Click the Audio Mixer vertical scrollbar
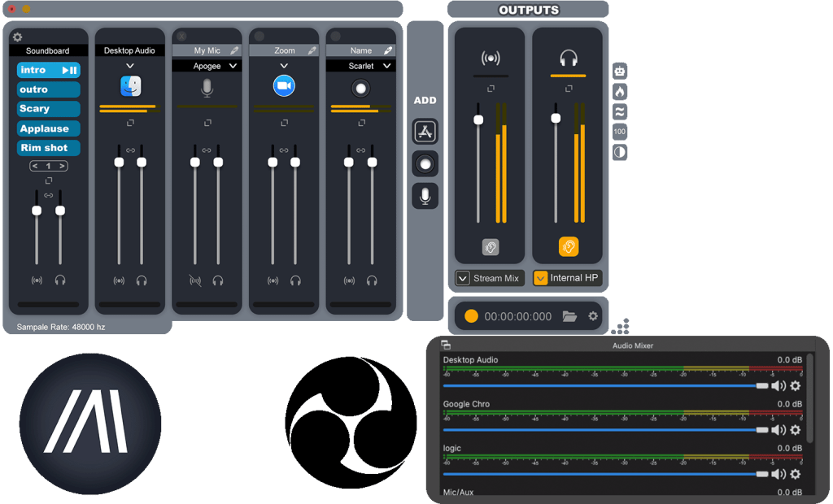 click(x=809, y=398)
